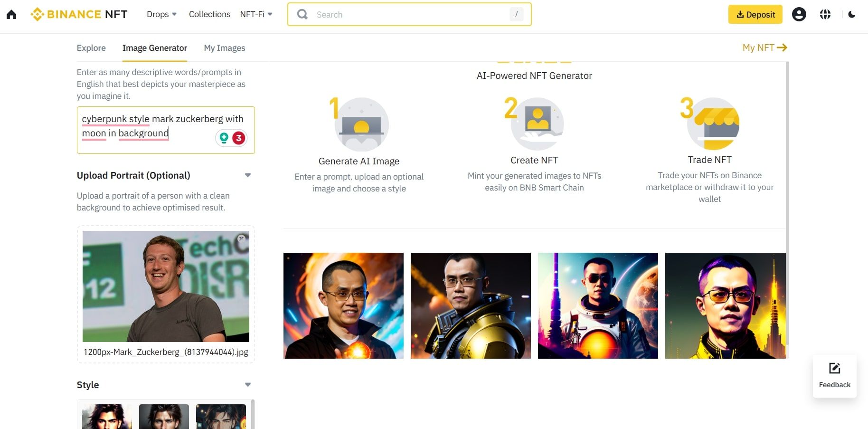Click into the Search field
Image resolution: width=868 pixels, height=429 pixels.
408,15
